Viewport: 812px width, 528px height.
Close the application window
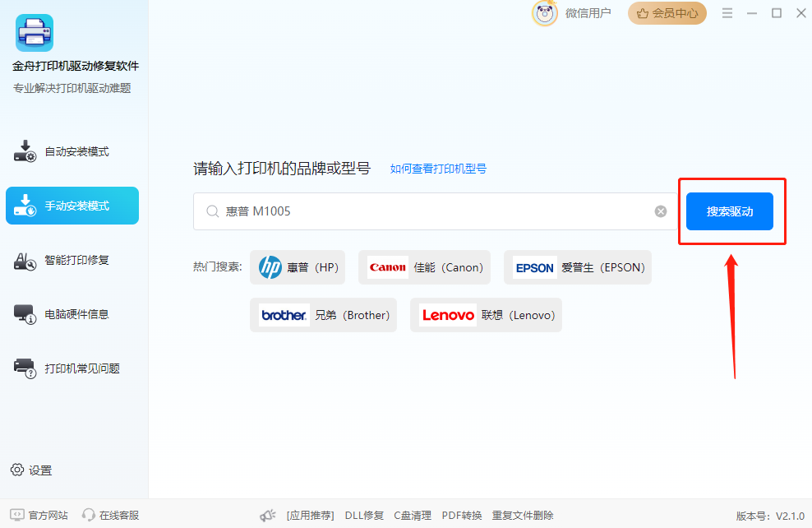click(800, 13)
